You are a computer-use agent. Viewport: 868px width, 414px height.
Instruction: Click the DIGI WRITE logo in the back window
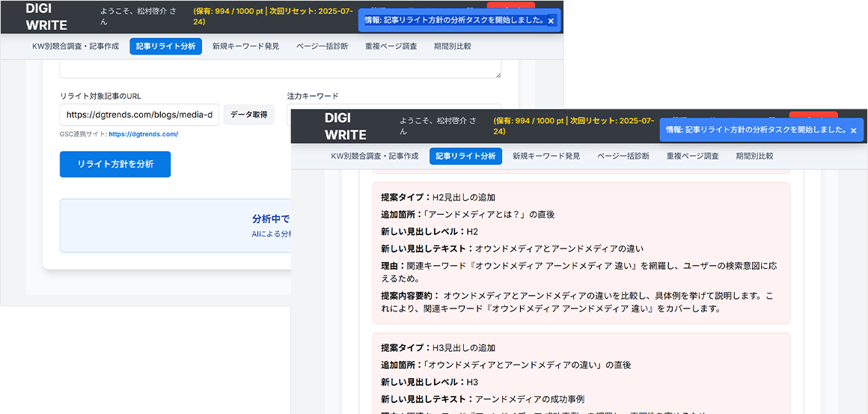click(x=46, y=16)
